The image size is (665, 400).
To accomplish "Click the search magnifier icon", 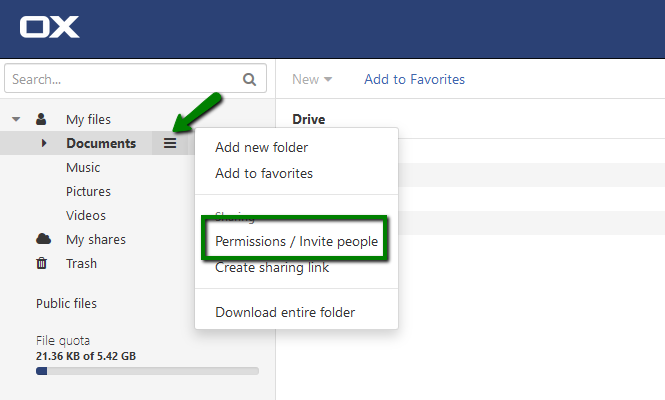I will (249, 79).
